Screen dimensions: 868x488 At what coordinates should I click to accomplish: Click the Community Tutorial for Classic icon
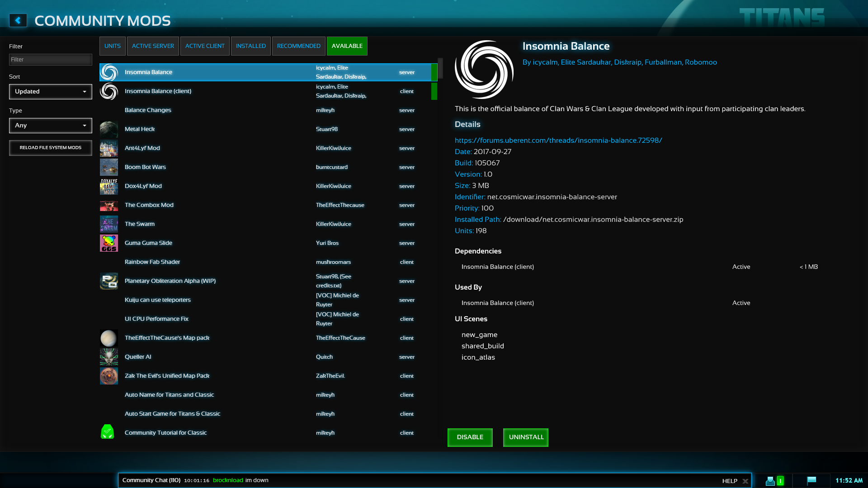pos(108,432)
